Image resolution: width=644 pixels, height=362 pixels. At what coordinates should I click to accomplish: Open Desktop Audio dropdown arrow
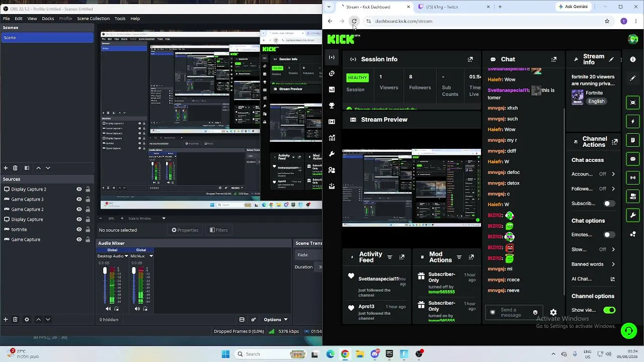126,256
